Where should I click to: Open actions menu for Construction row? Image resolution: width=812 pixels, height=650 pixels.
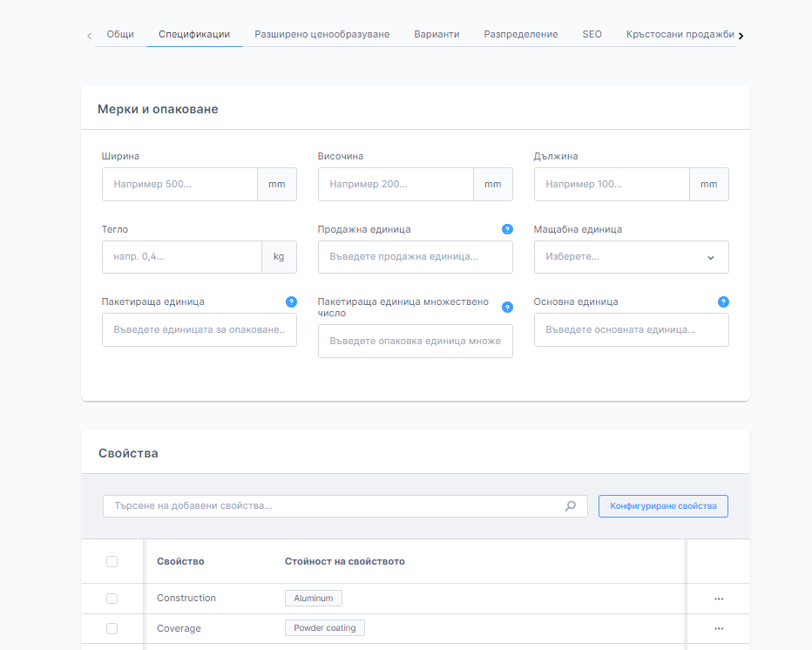pyautogui.click(x=719, y=599)
